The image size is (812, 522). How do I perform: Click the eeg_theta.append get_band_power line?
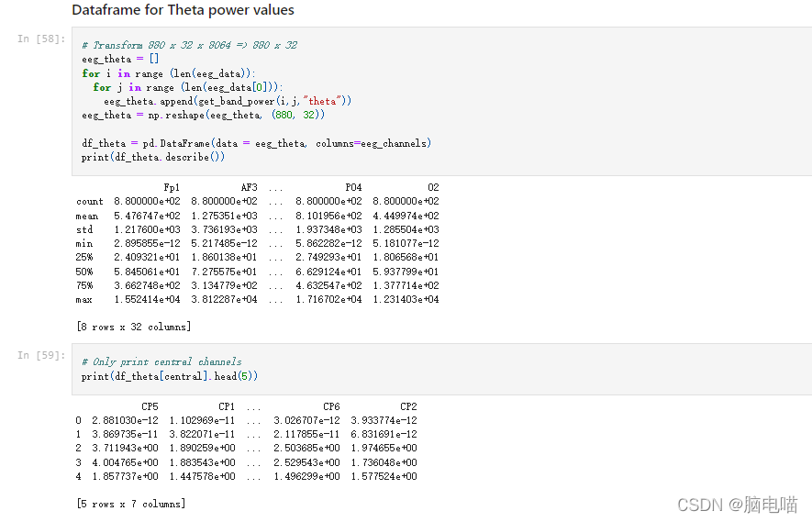point(228,101)
